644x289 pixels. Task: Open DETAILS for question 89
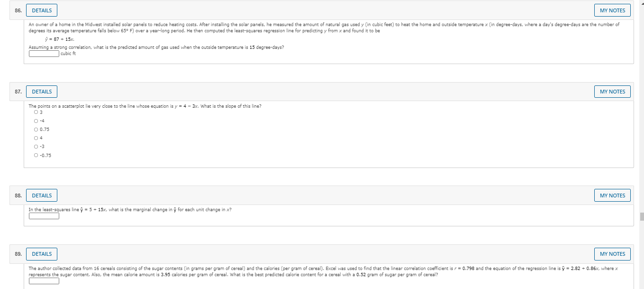41,254
